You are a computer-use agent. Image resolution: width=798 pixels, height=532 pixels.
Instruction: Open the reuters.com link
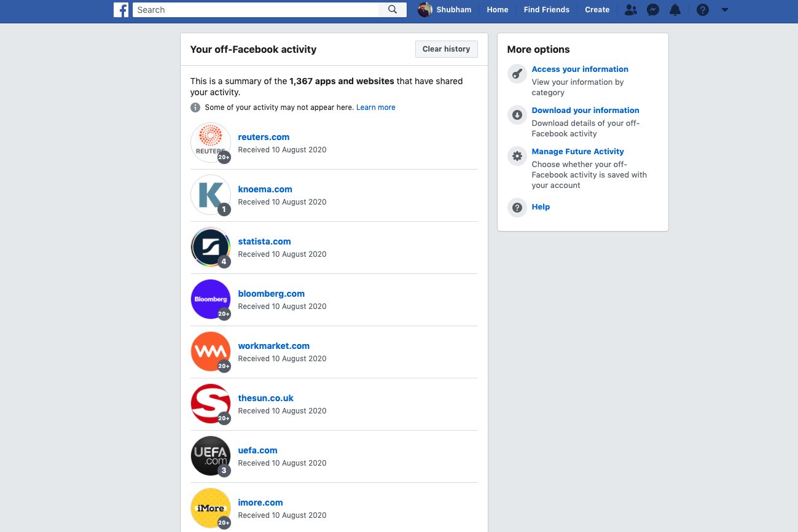click(264, 137)
